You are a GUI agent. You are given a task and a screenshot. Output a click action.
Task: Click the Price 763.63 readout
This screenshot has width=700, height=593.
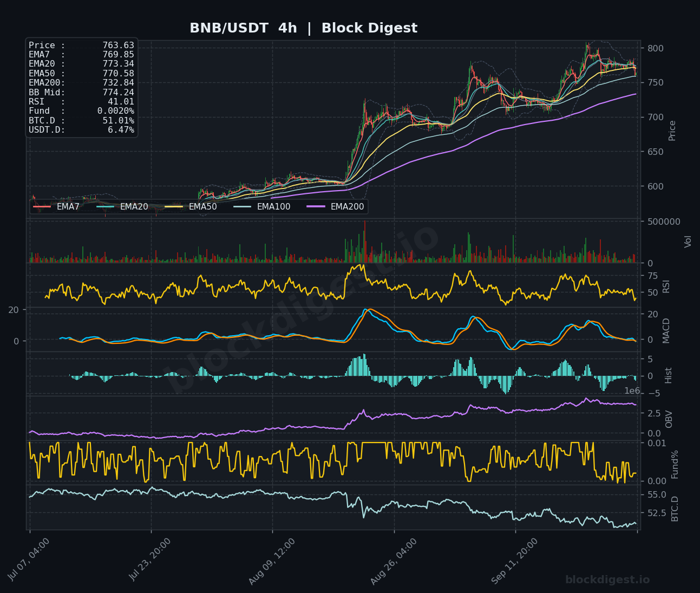(81, 45)
